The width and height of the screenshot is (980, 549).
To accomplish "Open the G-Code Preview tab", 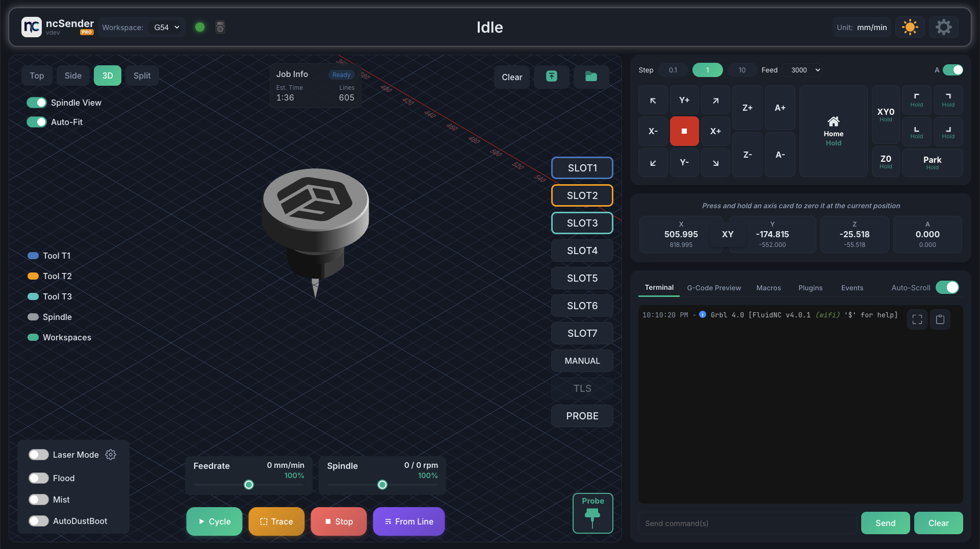I will [x=714, y=288].
